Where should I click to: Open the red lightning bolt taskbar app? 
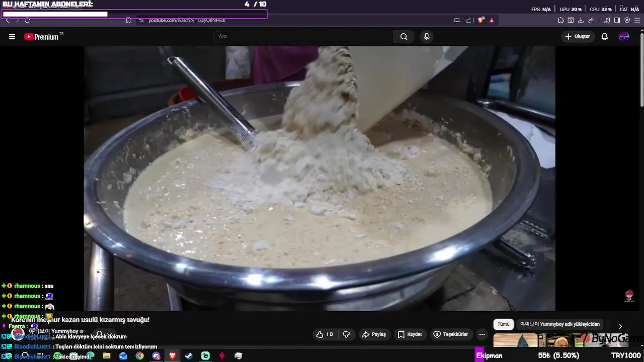pyautogui.click(x=222, y=356)
